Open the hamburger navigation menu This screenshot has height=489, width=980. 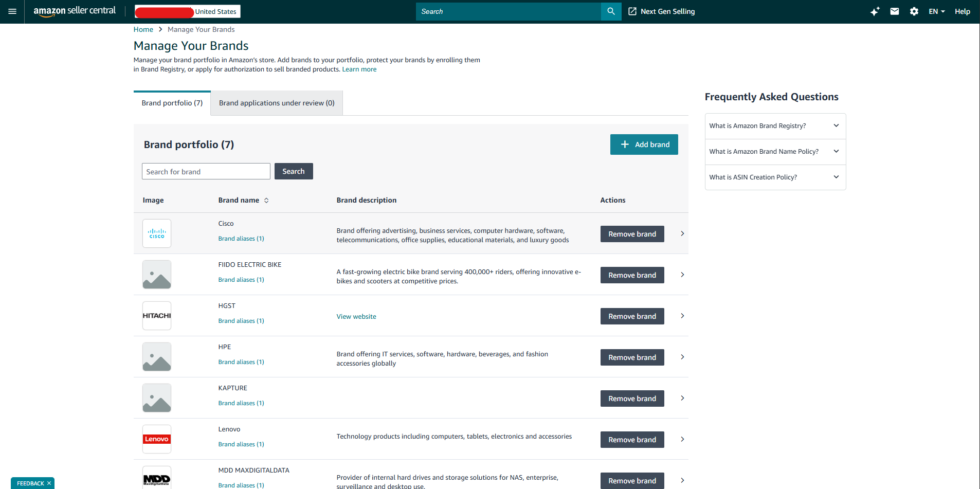[12, 11]
